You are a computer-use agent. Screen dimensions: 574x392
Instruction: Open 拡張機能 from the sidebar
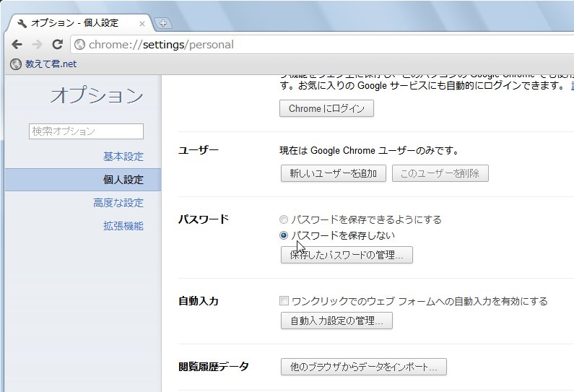[123, 226]
